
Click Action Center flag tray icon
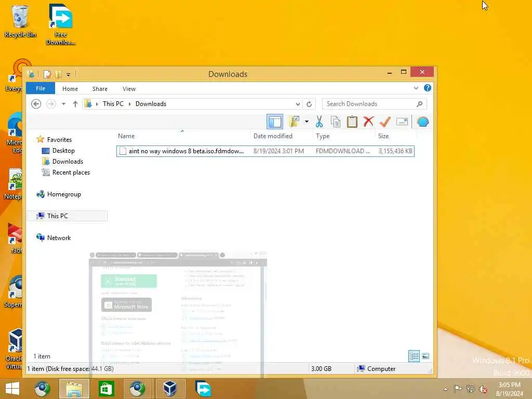458,389
